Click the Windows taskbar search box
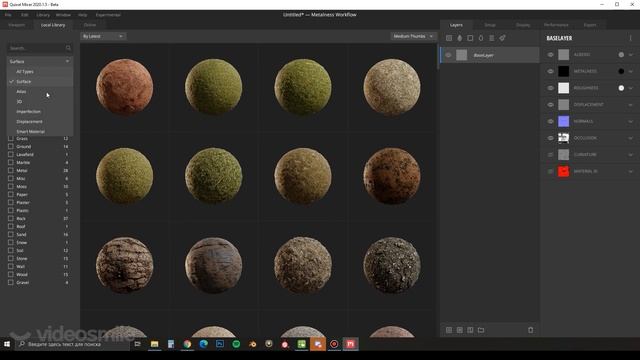 click(x=73, y=344)
